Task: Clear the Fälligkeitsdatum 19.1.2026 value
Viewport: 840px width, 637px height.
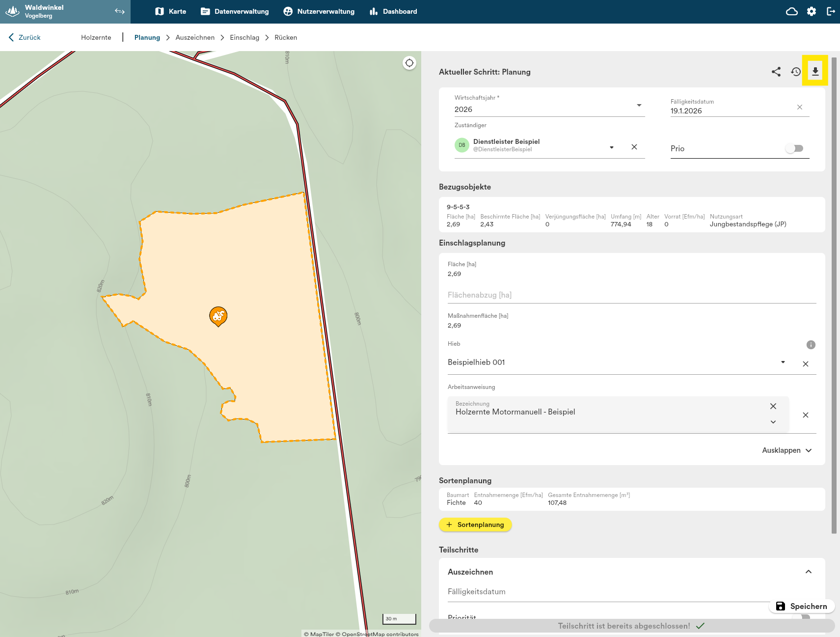Action: pyautogui.click(x=799, y=107)
